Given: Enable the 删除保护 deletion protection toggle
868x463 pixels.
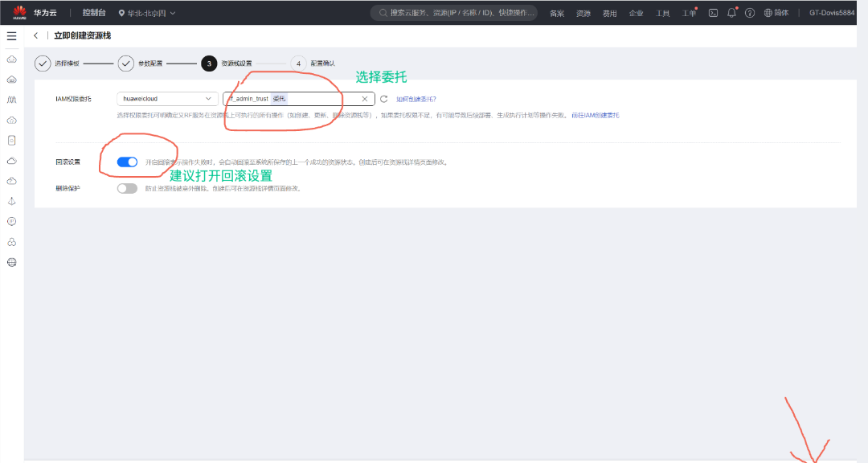Looking at the screenshot, I should (127, 188).
